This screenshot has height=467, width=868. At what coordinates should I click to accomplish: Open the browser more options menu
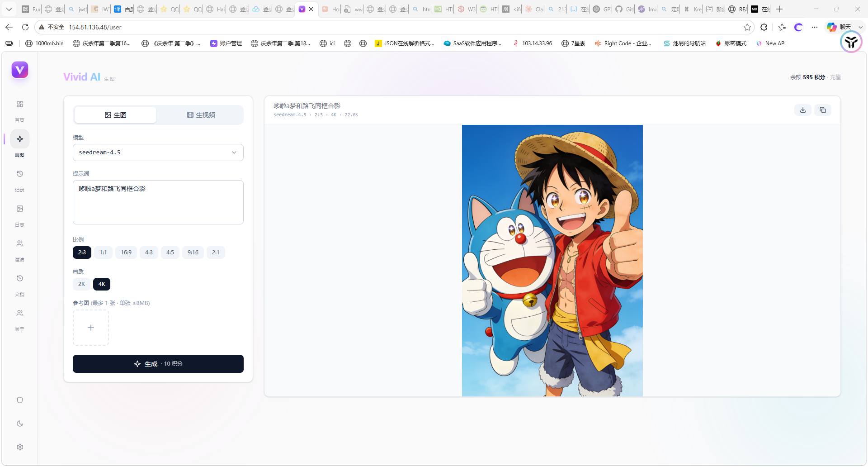click(815, 27)
